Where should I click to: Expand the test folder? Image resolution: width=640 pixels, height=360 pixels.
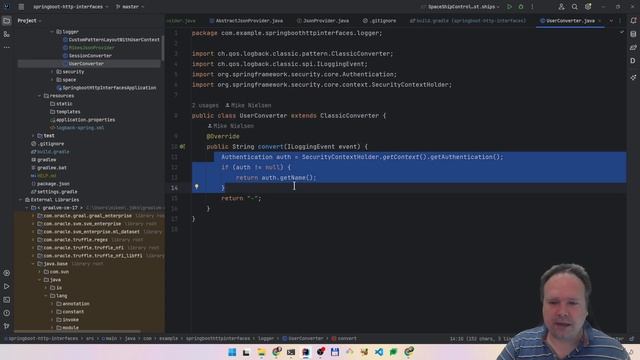(33, 136)
